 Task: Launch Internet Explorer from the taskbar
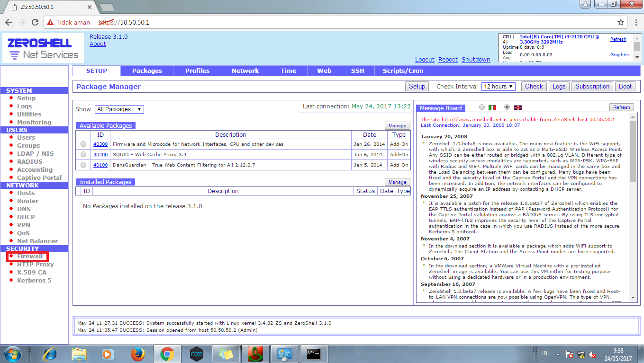point(50,354)
